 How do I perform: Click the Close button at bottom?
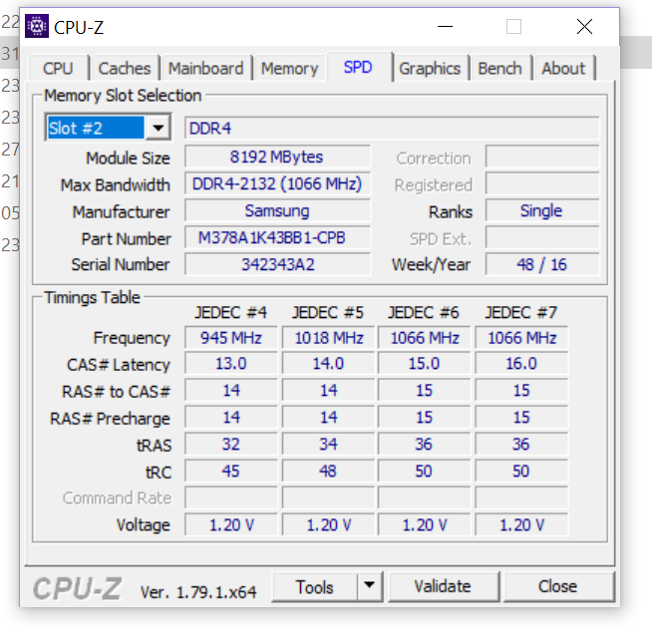tap(558, 586)
